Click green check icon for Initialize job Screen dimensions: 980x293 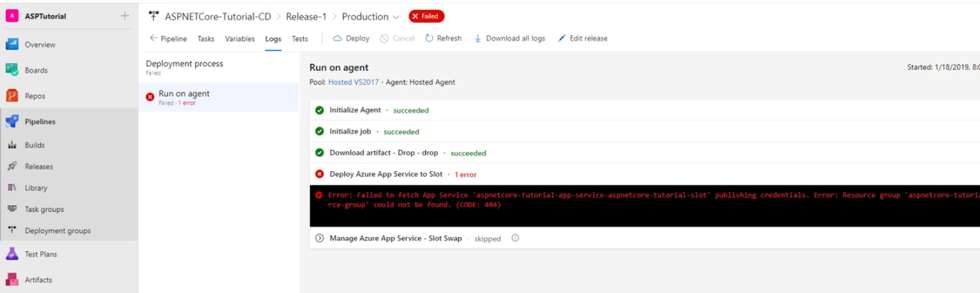(319, 132)
